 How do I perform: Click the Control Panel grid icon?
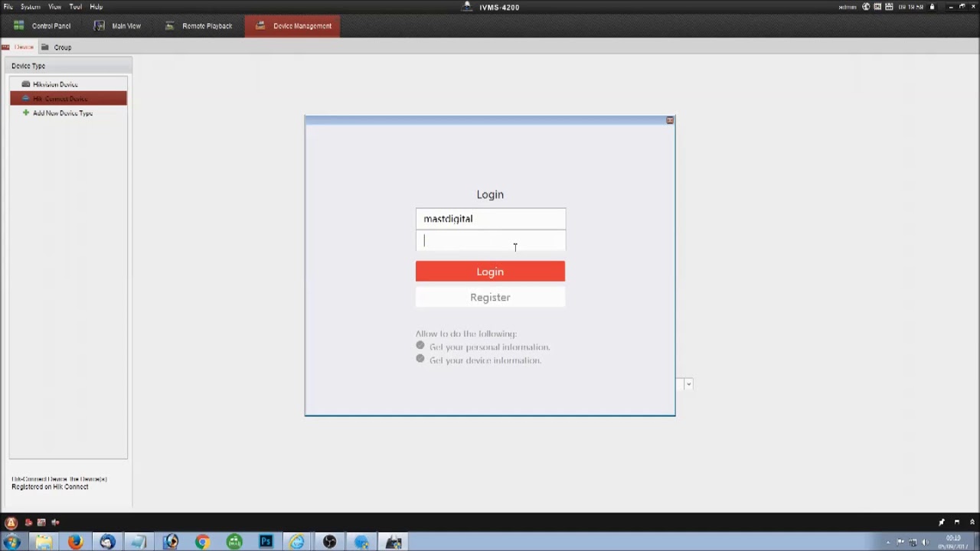click(18, 25)
